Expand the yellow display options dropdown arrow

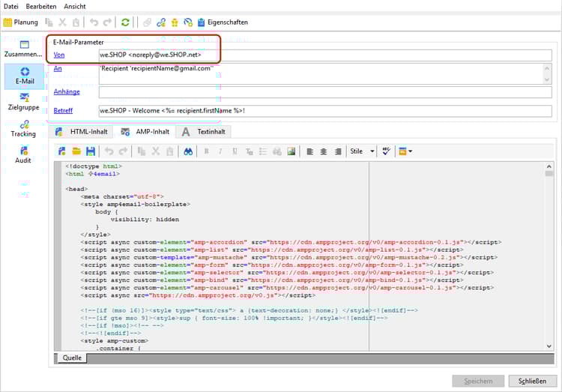tap(410, 151)
